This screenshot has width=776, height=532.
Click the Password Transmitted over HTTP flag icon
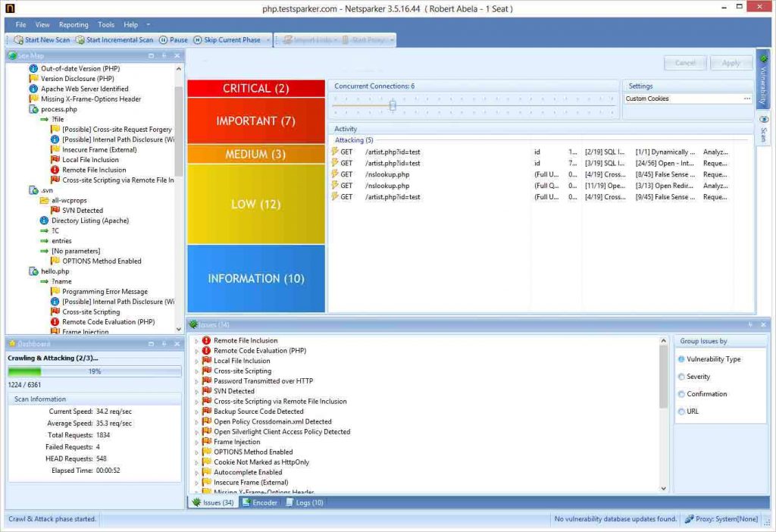pos(207,380)
